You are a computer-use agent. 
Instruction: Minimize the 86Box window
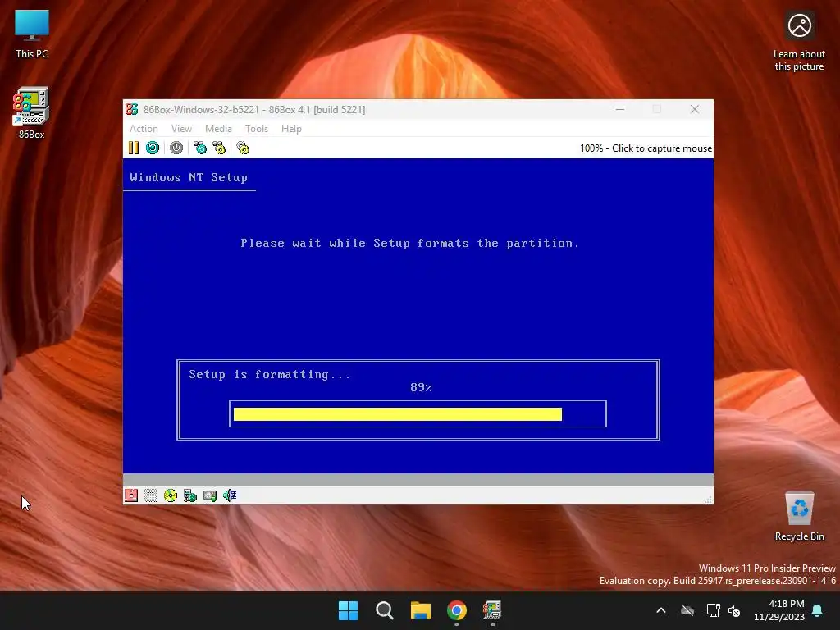[x=620, y=109]
